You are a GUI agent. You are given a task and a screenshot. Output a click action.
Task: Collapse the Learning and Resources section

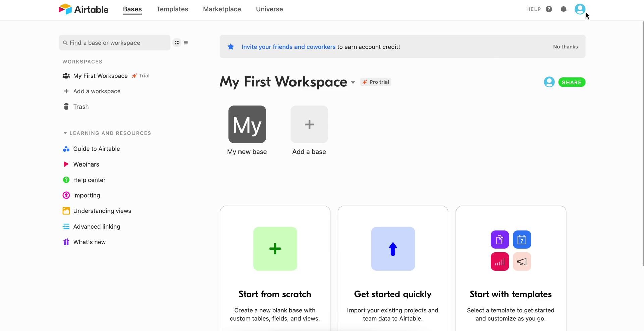tap(65, 133)
